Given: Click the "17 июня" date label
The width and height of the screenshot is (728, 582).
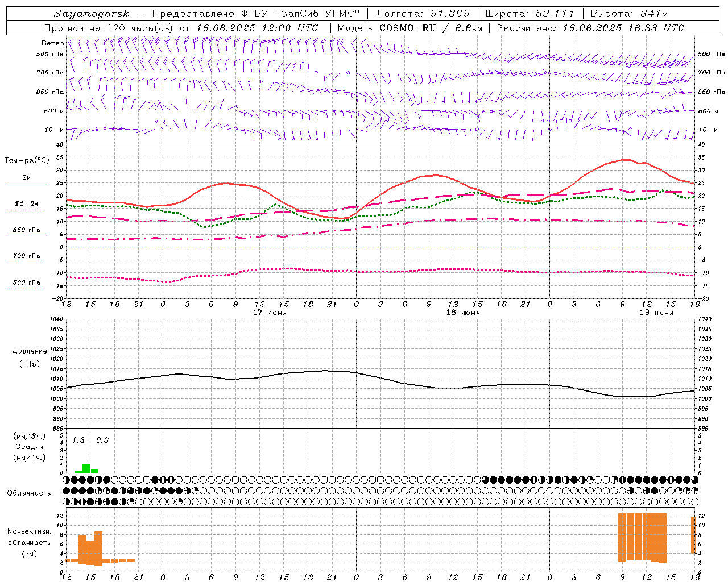Looking at the screenshot, I should click(270, 313).
